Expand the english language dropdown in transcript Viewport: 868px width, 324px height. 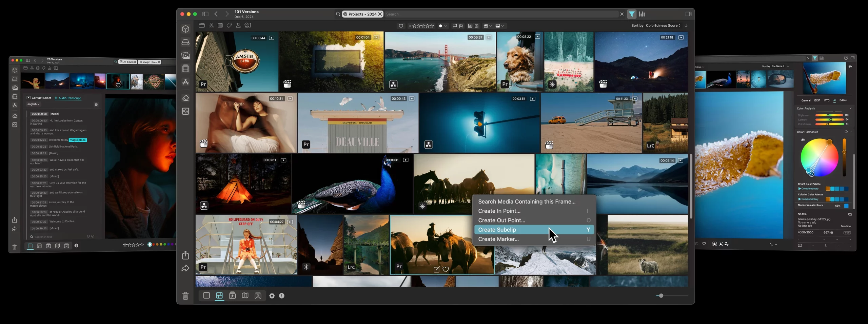[x=33, y=104]
